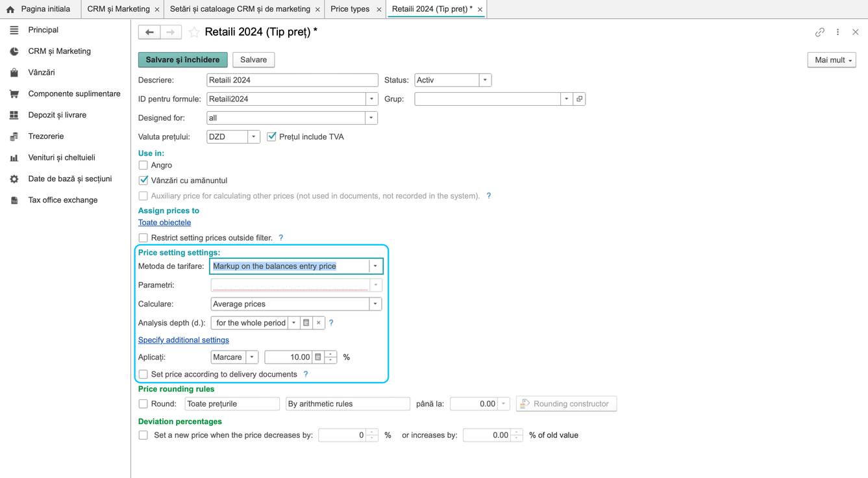Clear the Analysis depth value
The height and width of the screenshot is (478, 868).
pos(319,323)
